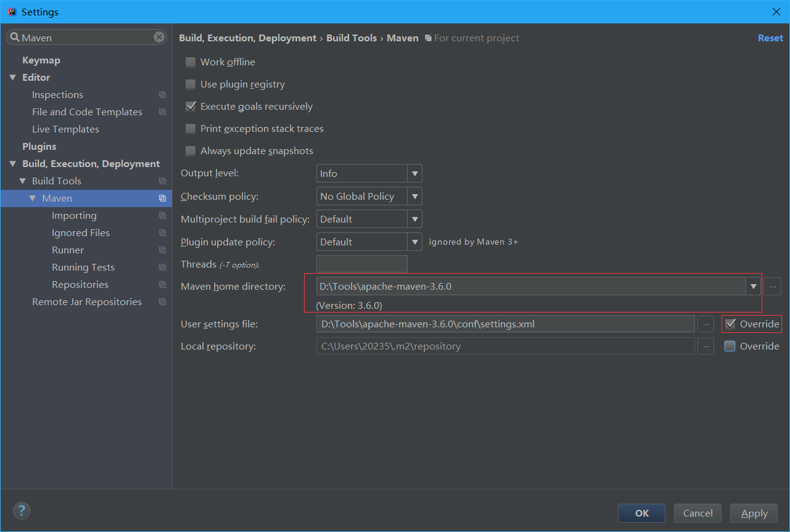Click the search magnifier icon
Image resolution: width=790 pixels, height=532 pixels.
pos(15,38)
